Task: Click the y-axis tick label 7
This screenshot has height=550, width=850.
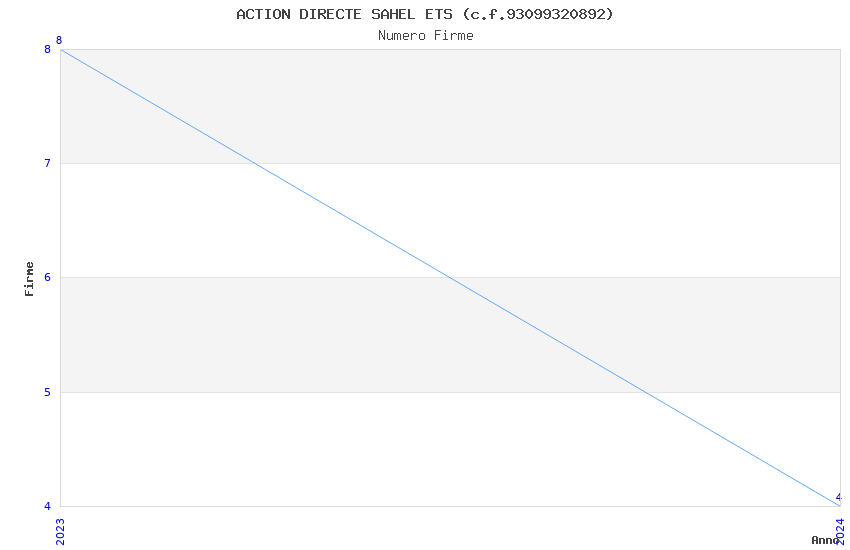Action: coord(47,163)
